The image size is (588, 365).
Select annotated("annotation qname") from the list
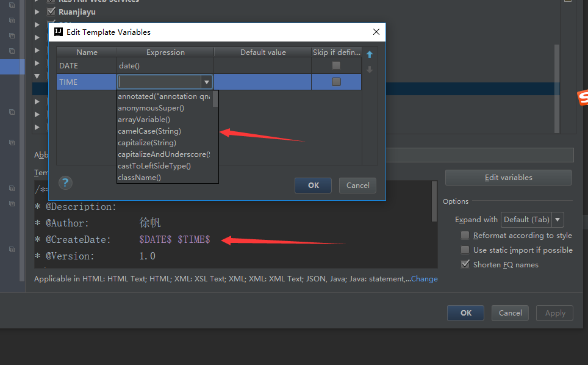coord(164,96)
